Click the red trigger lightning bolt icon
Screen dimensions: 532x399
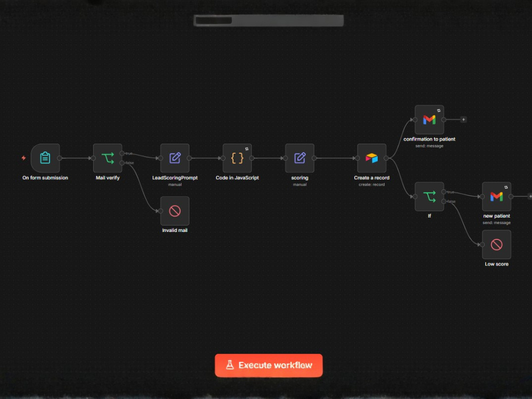(23, 158)
